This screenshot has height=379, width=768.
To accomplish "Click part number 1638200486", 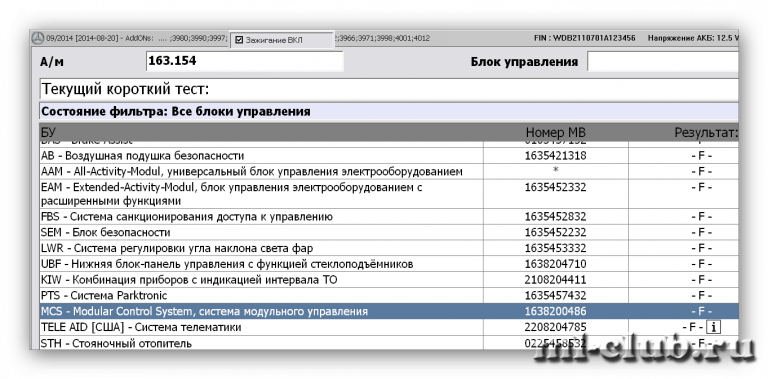I will coord(555,311).
